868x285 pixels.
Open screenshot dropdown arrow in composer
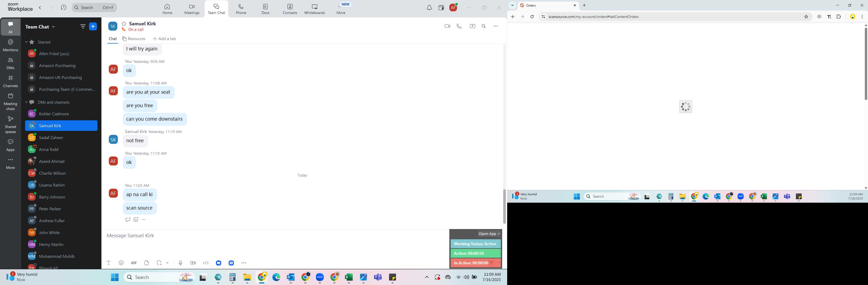(167, 263)
